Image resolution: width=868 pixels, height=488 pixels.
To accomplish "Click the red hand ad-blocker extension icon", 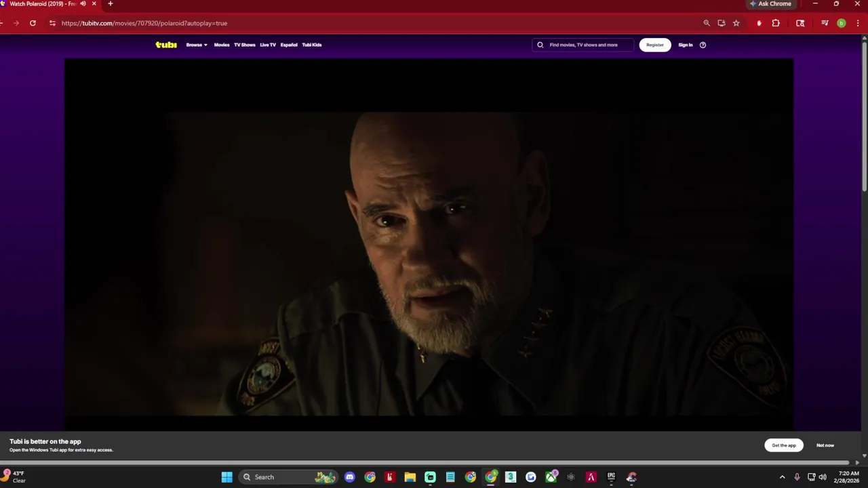I will (759, 23).
